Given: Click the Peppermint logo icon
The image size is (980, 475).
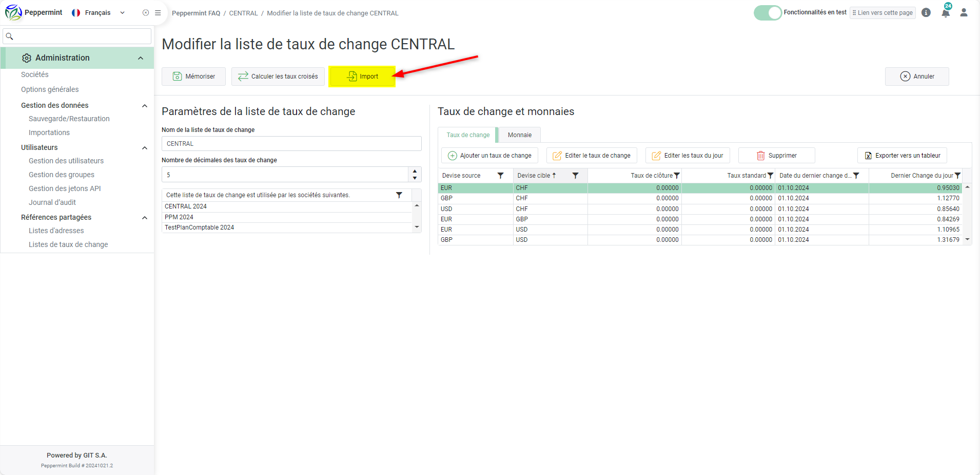Looking at the screenshot, I should click(x=13, y=12).
